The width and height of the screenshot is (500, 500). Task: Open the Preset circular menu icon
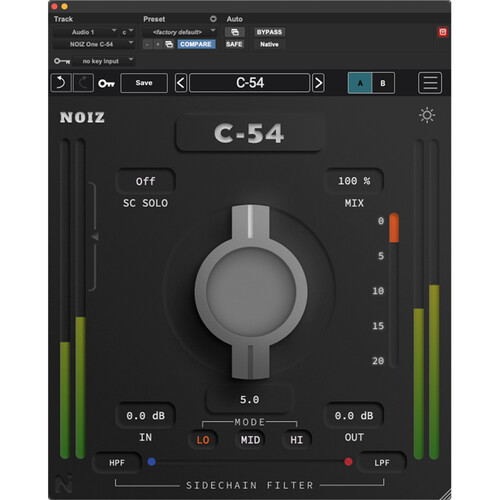click(213, 19)
